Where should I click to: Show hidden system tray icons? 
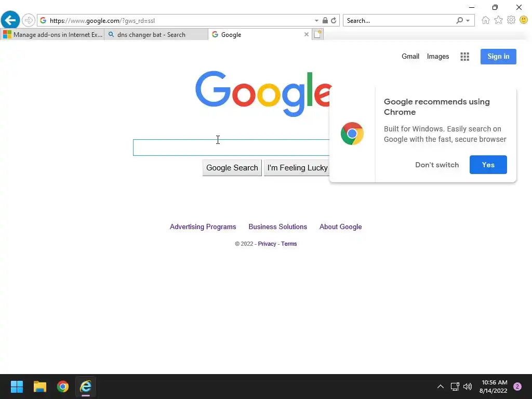(x=441, y=387)
